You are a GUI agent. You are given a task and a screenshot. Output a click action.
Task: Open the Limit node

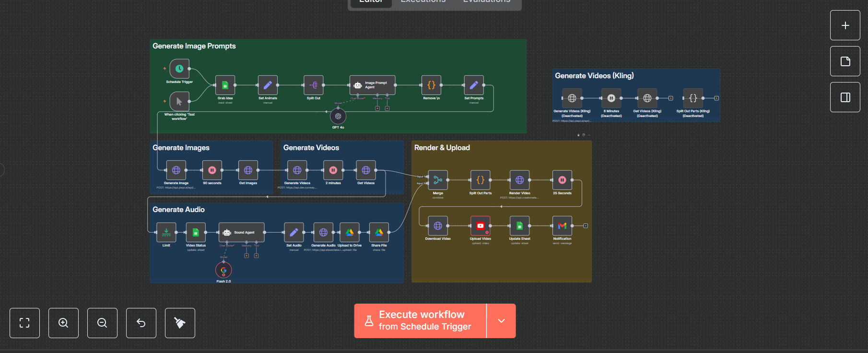pyautogui.click(x=166, y=232)
